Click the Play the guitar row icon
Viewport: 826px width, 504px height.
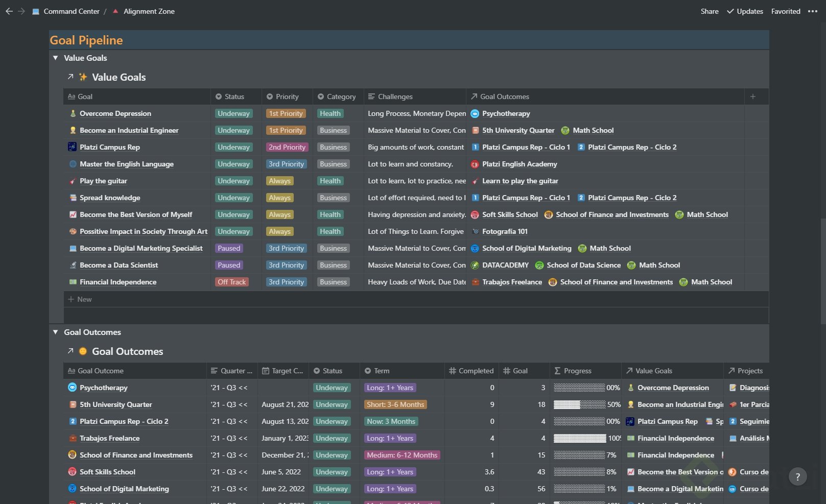(73, 181)
